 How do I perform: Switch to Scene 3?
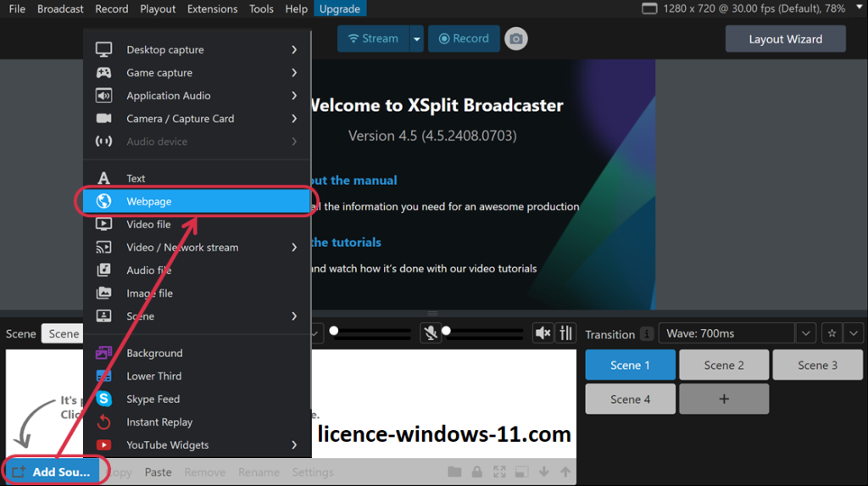(817, 365)
